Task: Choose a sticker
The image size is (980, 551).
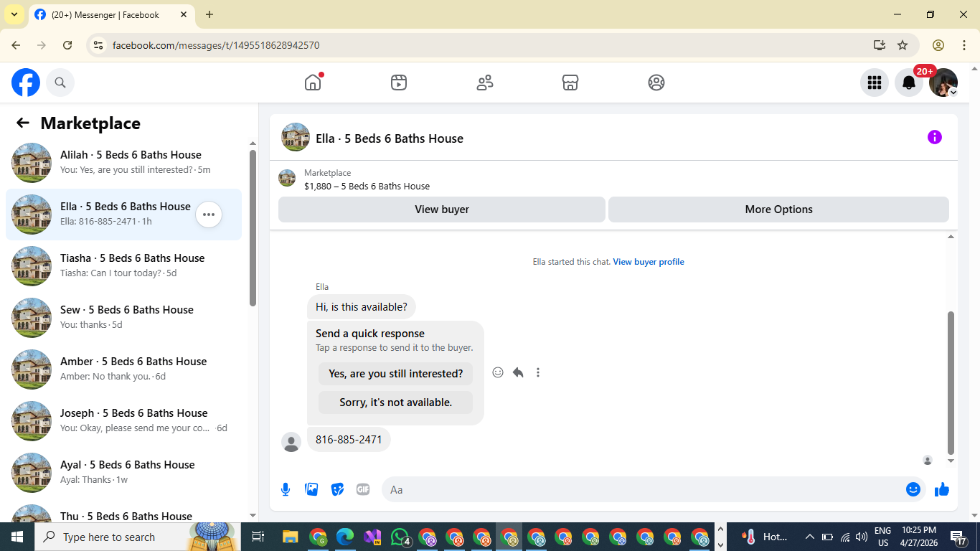Action: 337,489
